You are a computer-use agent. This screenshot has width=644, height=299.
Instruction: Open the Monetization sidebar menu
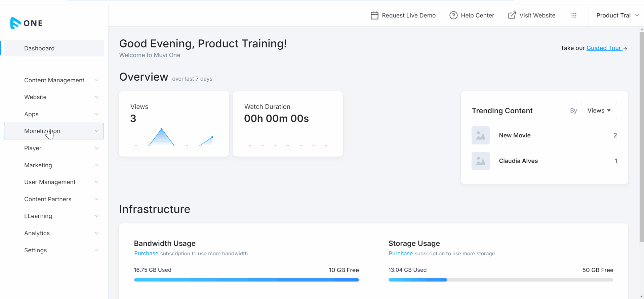coord(42,131)
